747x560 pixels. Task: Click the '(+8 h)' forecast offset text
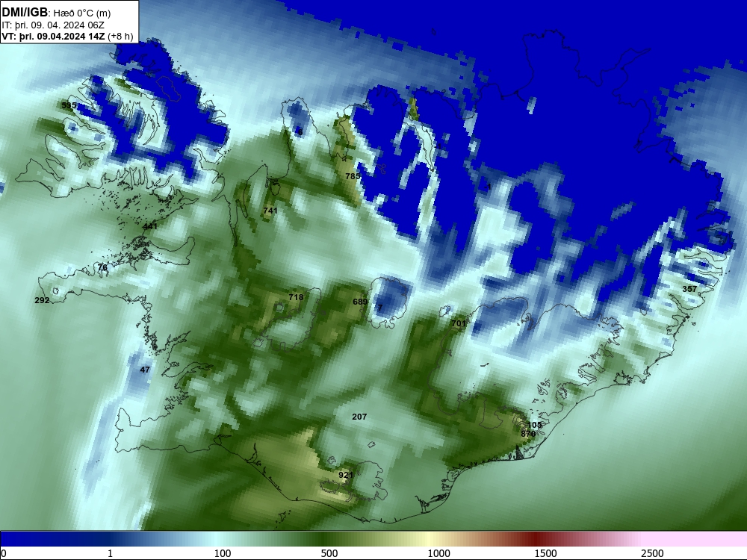coord(120,37)
